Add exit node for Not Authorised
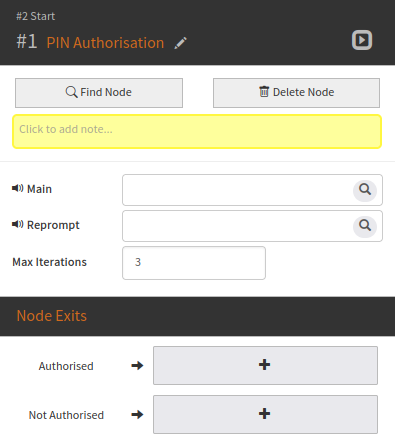The image size is (395, 442). click(265, 414)
